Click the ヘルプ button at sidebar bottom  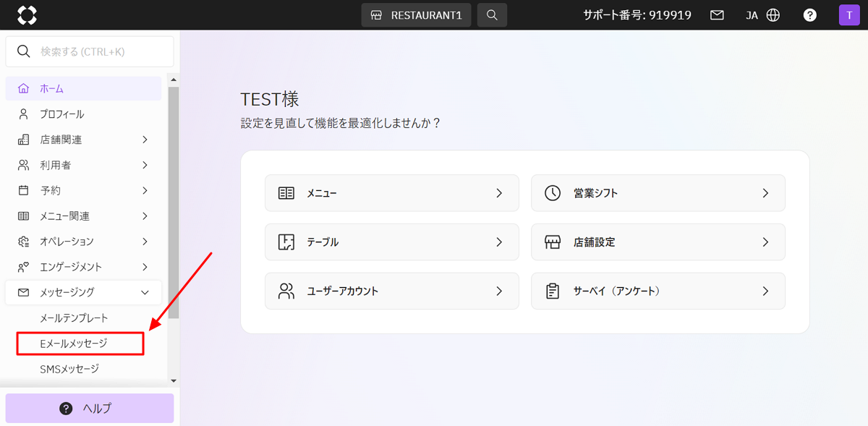[x=90, y=408]
